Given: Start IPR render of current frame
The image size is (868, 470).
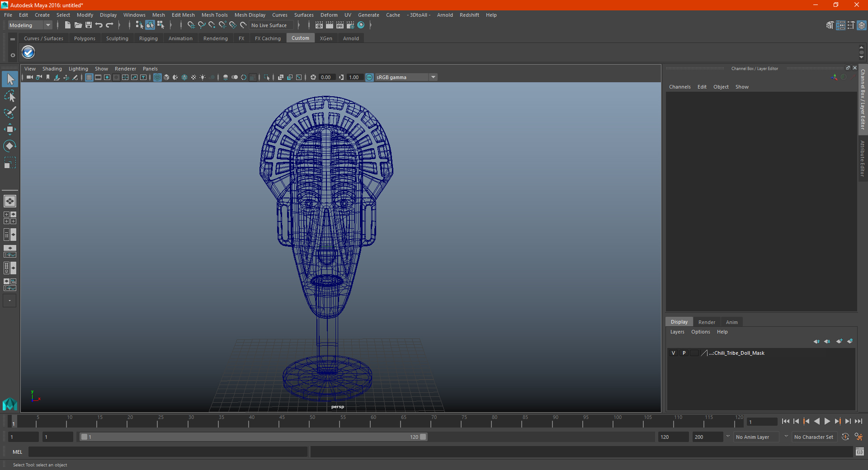Looking at the screenshot, I should click(x=340, y=25).
